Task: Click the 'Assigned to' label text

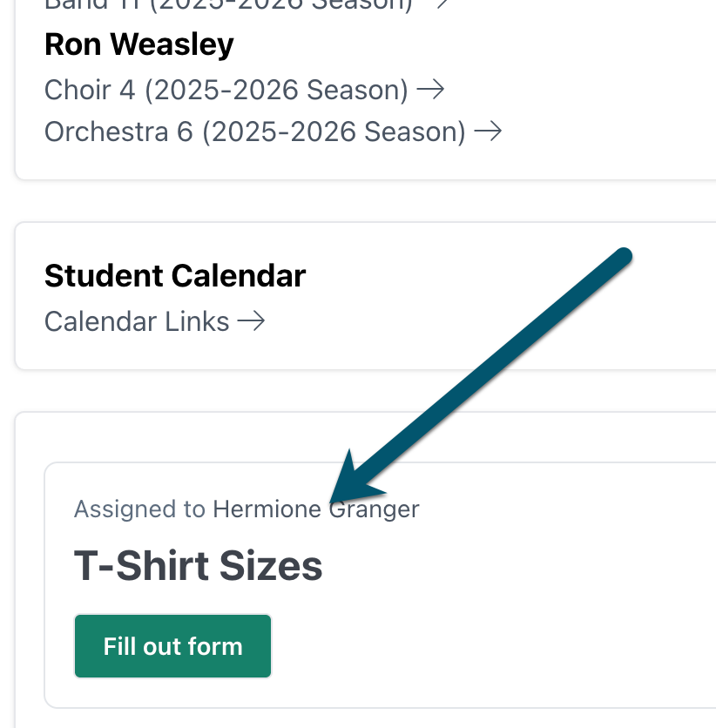Action: click(139, 509)
